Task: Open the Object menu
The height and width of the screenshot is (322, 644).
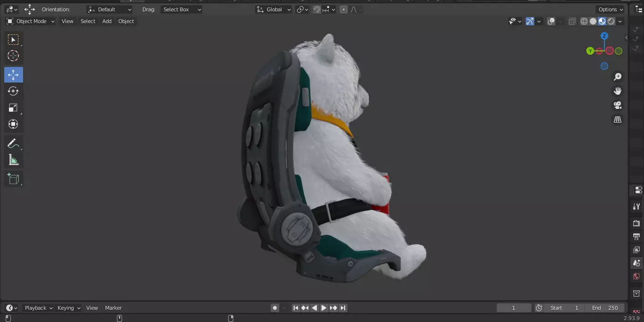Action: click(x=126, y=21)
